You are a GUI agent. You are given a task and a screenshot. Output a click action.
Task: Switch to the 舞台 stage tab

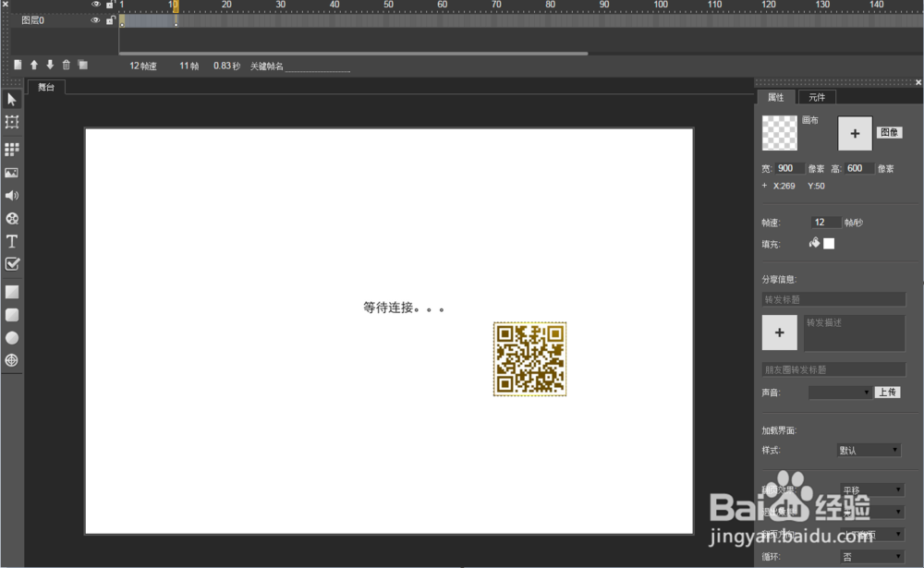(x=44, y=87)
